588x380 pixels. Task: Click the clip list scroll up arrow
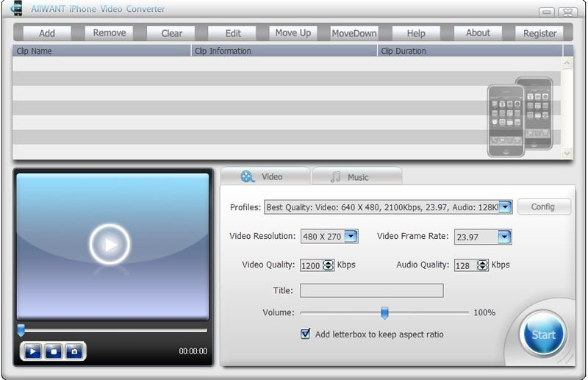click(567, 63)
